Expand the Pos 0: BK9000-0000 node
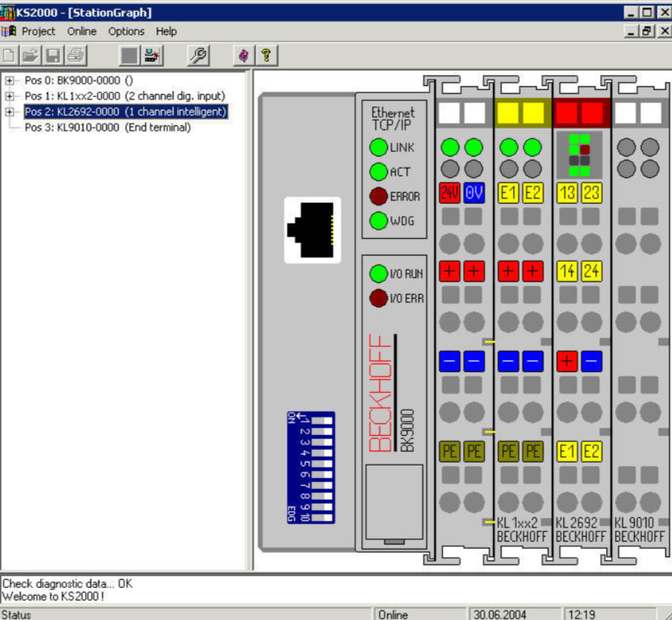 tap(9, 81)
